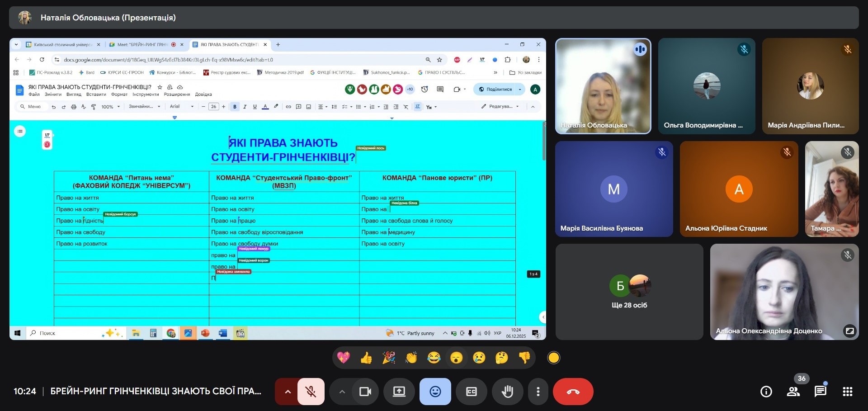The height and width of the screenshot is (411, 868).
Task: Send the thumbs up reaction
Action: click(x=366, y=358)
